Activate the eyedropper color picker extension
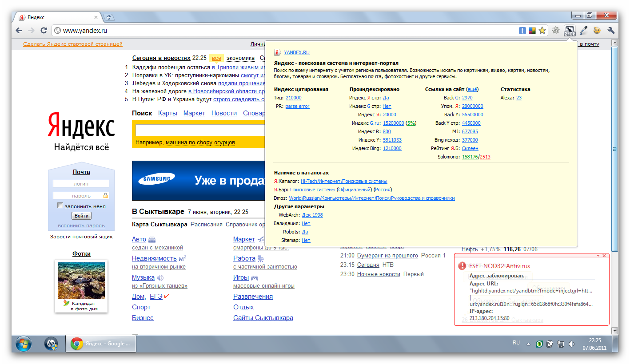The image size is (630, 364). (583, 31)
